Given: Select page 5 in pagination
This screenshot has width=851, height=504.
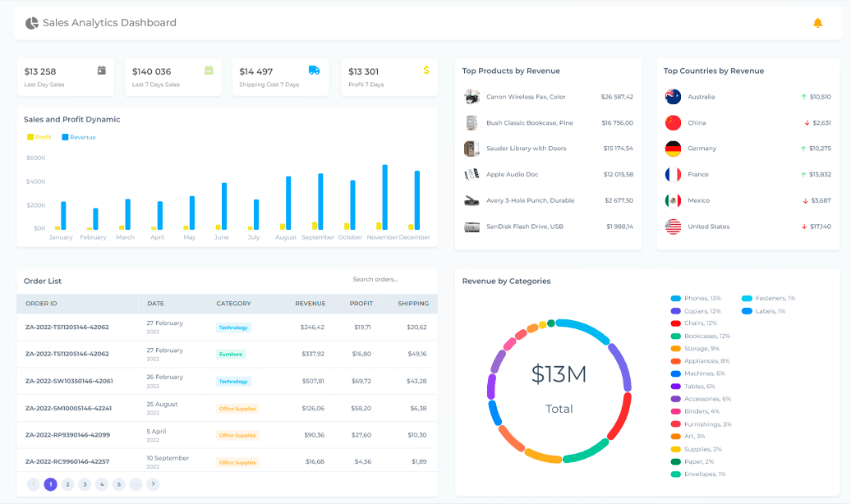Looking at the screenshot, I should 119,484.
